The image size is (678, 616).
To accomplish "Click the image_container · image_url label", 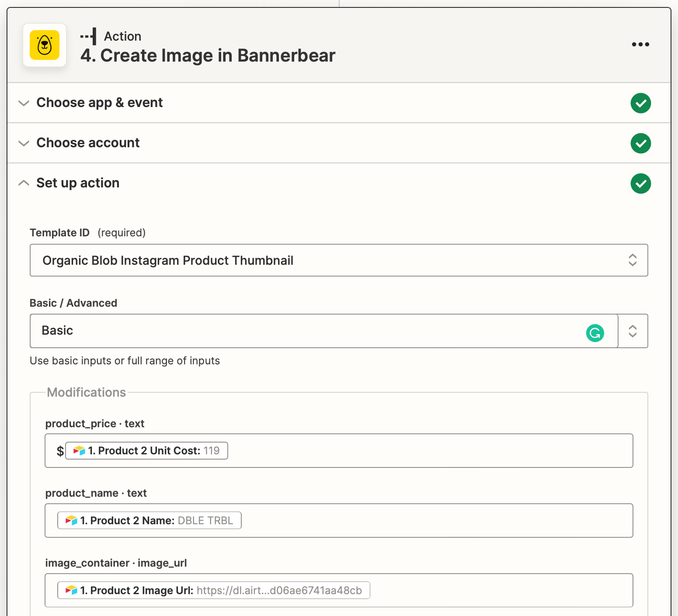I will [116, 563].
